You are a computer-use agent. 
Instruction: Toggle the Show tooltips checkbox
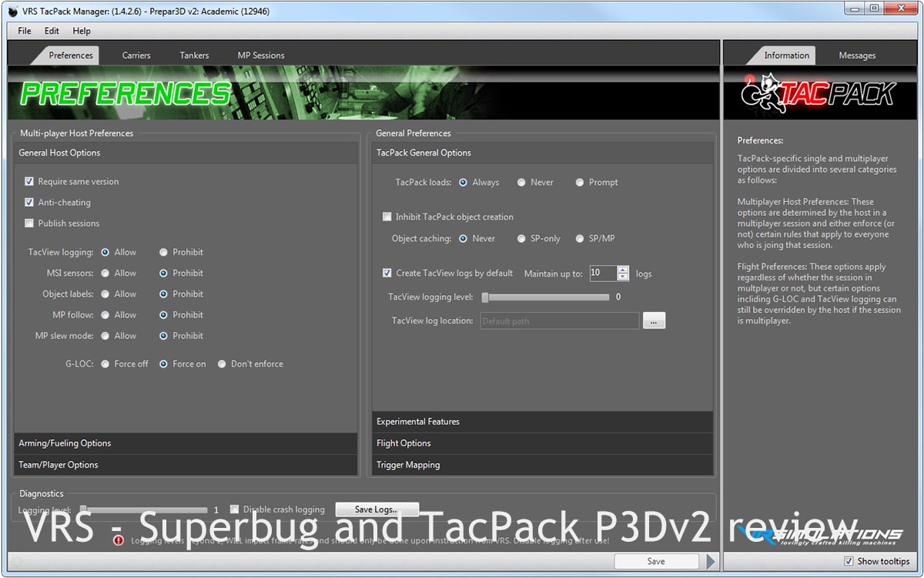click(x=849, y=561)
